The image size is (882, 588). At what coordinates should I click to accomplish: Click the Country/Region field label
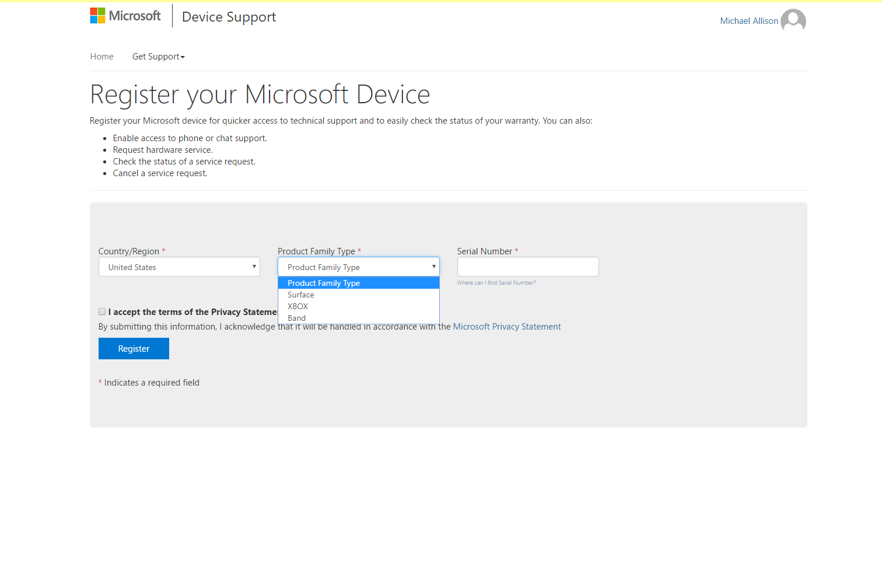point(128,251)
